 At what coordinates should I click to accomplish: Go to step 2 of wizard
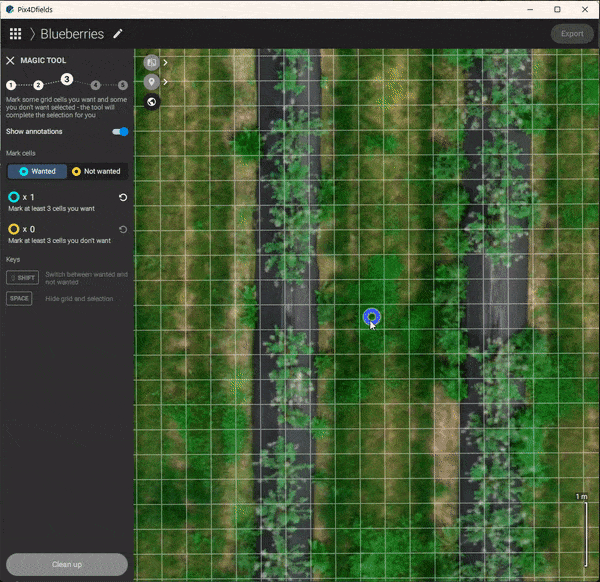(38, 85)
